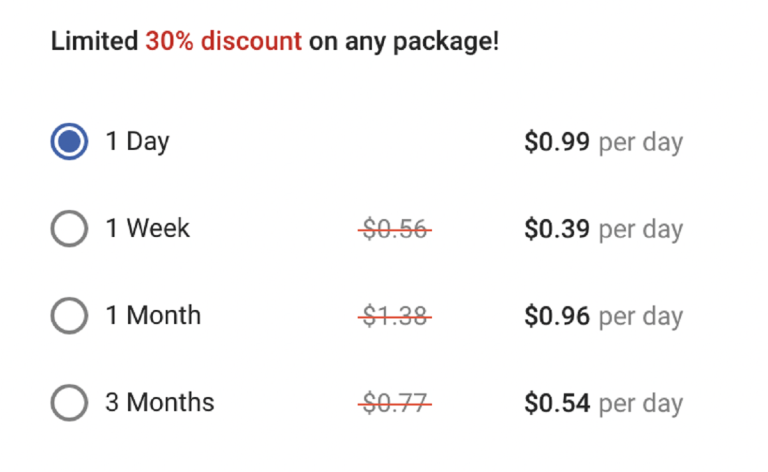Click the bold $0.39 discounted price
Screen dimensions: 768x472
click(557, 230)
